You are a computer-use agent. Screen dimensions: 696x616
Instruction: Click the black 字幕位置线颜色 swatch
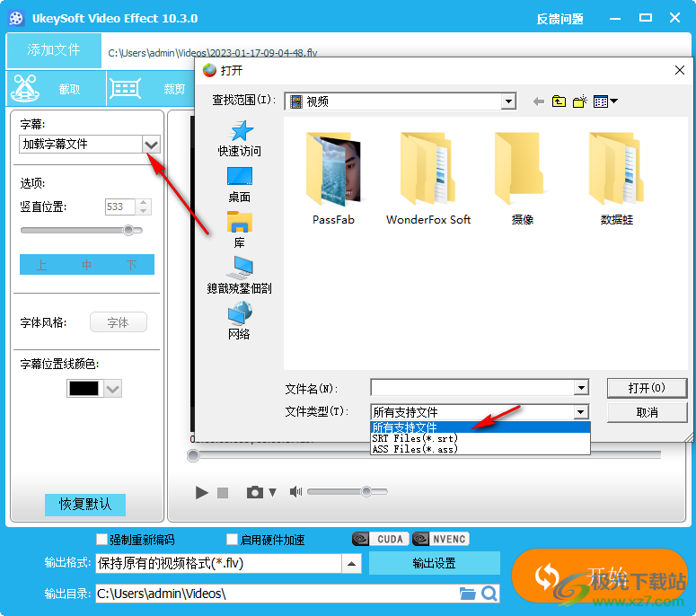click(x=84, y=388)
